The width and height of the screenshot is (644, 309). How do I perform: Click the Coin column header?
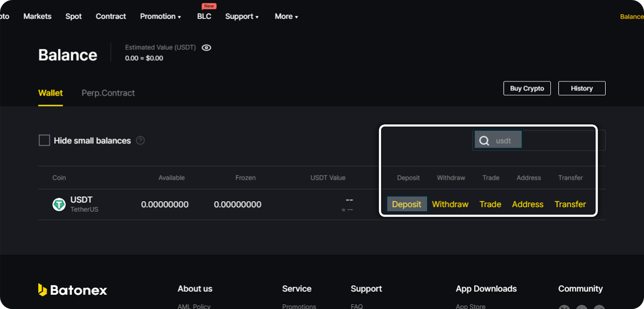(x=59, y=177)
